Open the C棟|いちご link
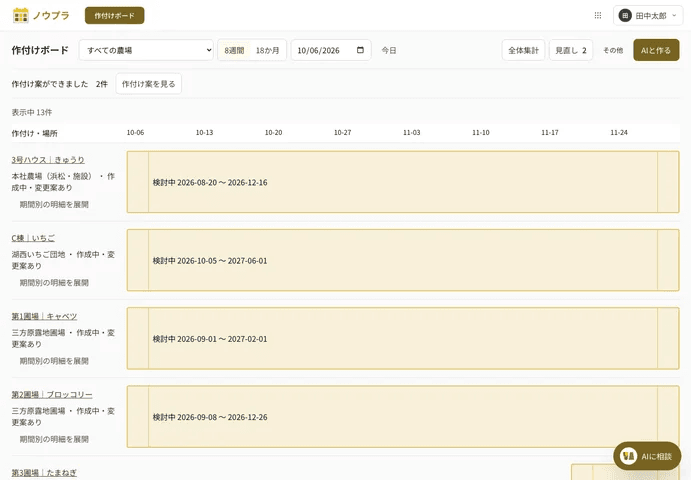 point(33,238)
